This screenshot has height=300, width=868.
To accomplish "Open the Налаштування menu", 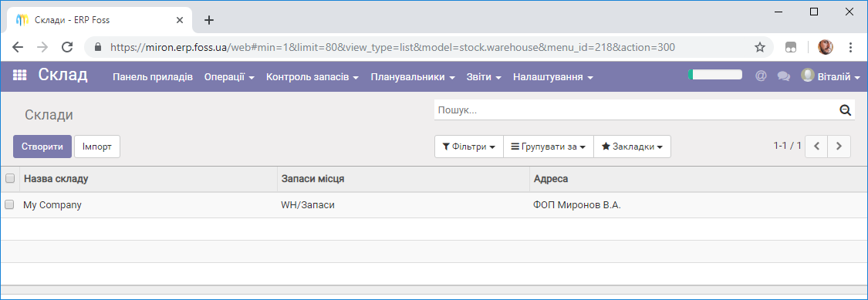I will [x=553, y=77].
